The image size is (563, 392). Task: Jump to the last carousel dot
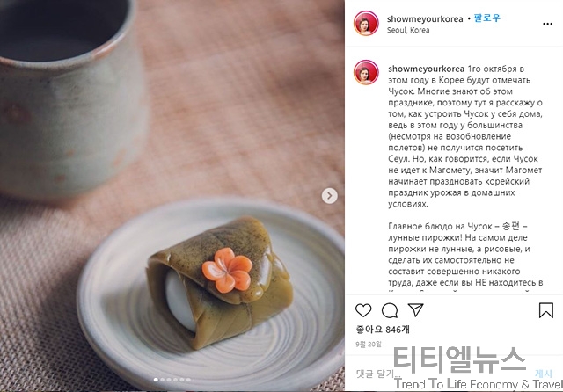click(x=188, y=380)
